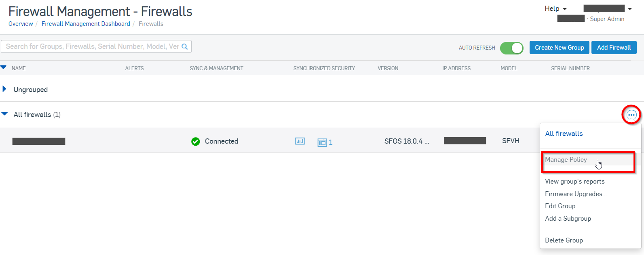The image size is (644, 255).
Task: Click the IP ADDRESS column header
Action: [x=456, y=68]
